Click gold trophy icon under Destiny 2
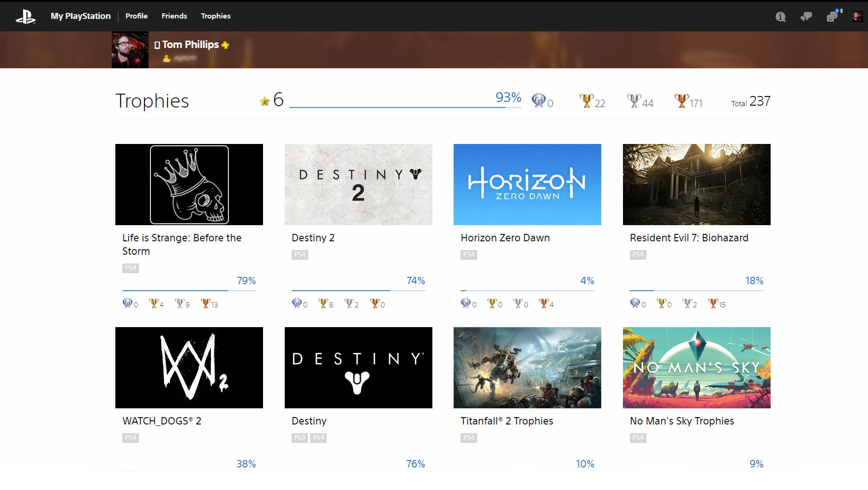This screenshot has width=868, height=490. (323, 303)
